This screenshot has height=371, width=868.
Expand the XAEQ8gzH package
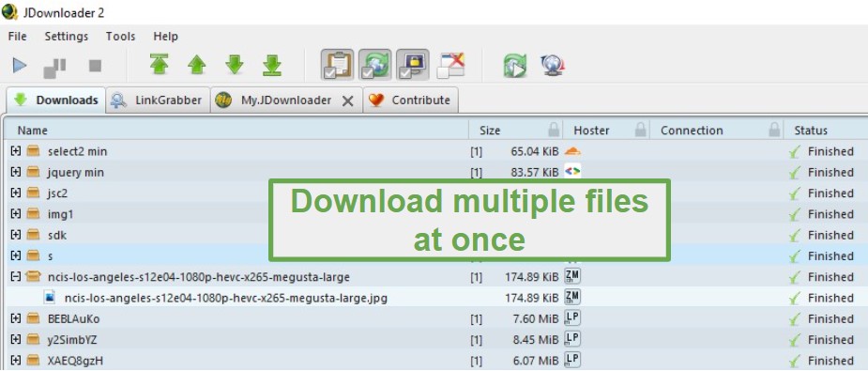coord(16,361)
